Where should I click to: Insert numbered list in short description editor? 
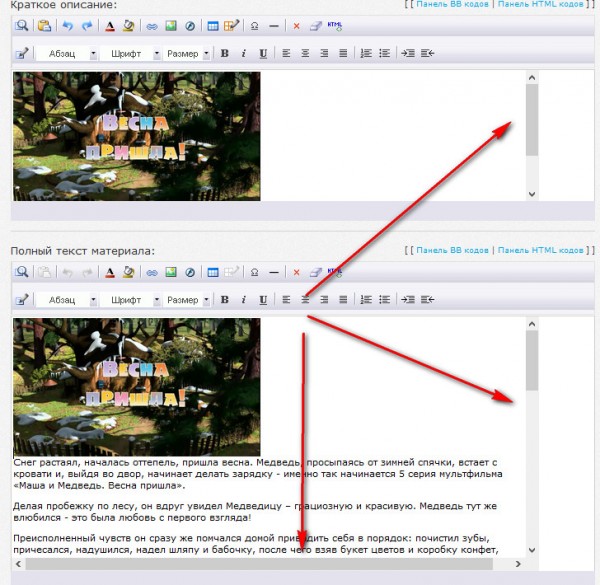point(366,53)
